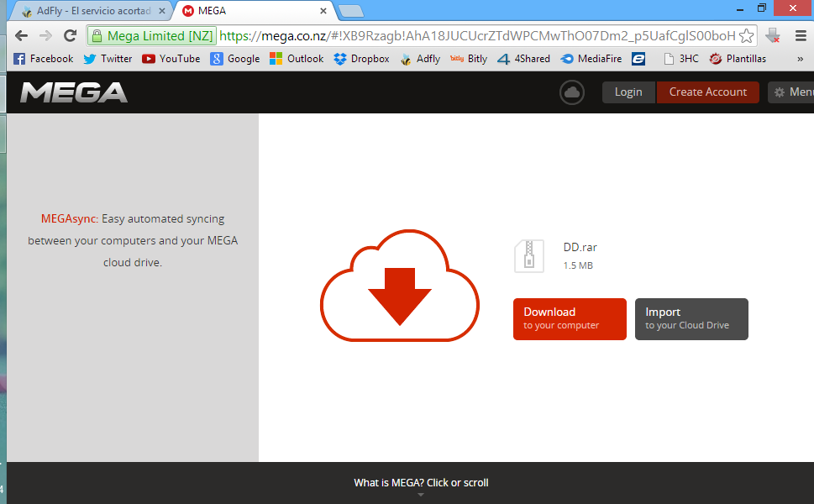The image size is (814, 504).
Task: Open the Bitly bookmark
Action: (x=469, y=59)
